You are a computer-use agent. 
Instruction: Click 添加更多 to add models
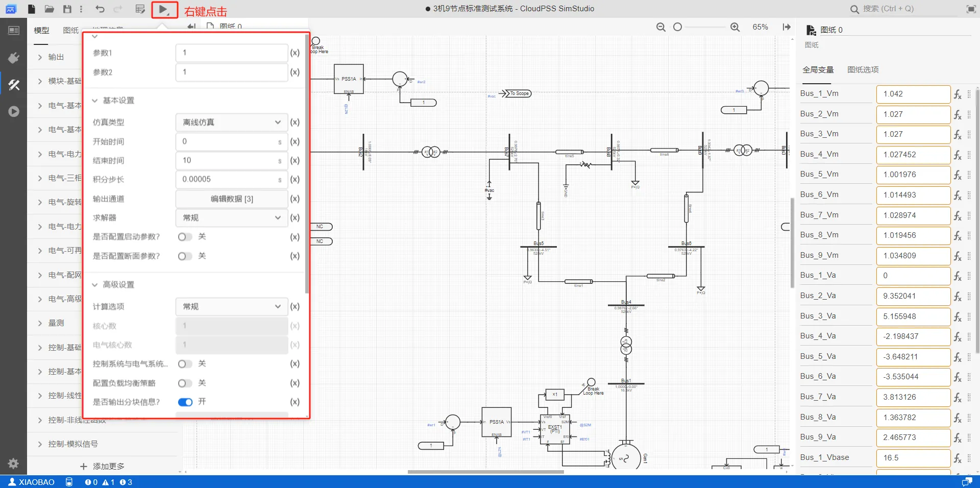coord(103,467)
